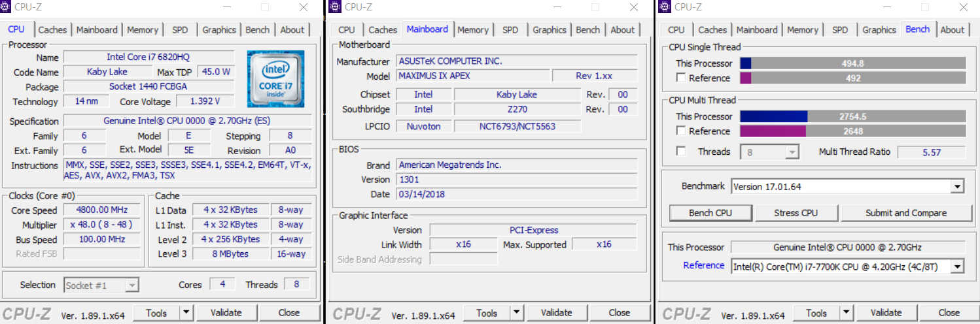This screenshot has width=980, height=324.
Task: Open Graphics tab in middle Mainboard window
Action: pyautogui.click(x=550, y=30)
